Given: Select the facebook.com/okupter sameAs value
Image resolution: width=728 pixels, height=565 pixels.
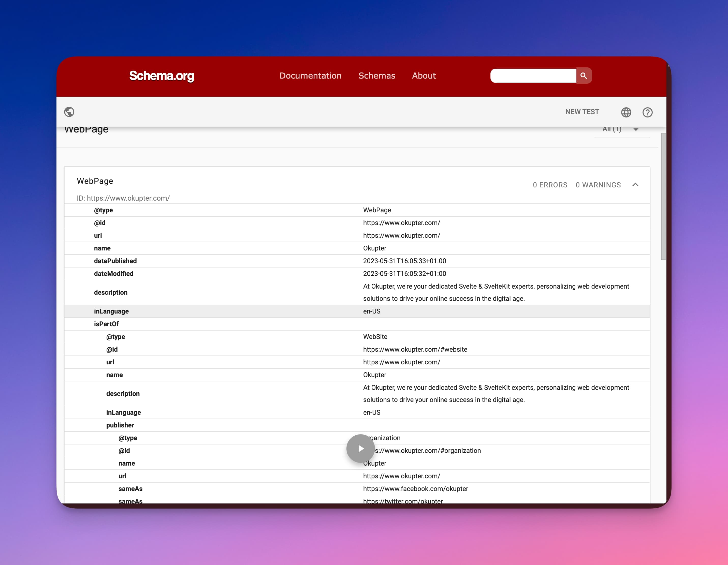Looking at the screenshot, I should click(x=415, y=489).
